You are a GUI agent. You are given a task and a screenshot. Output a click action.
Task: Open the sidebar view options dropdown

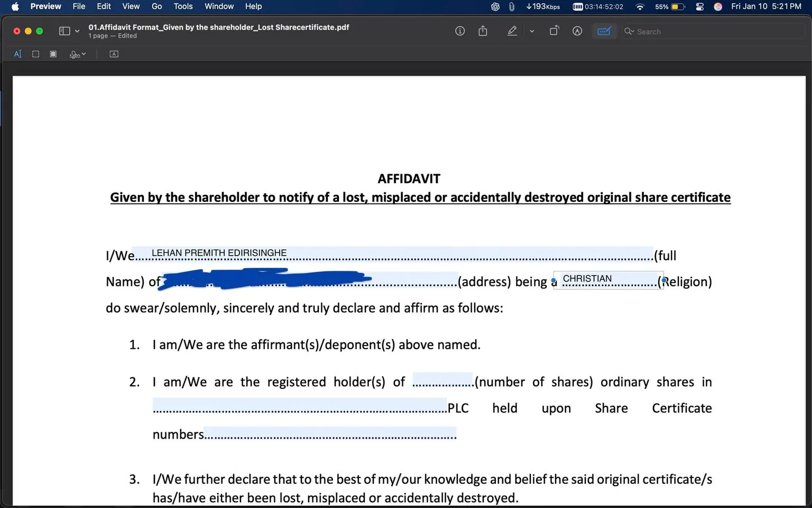[77, 31]
